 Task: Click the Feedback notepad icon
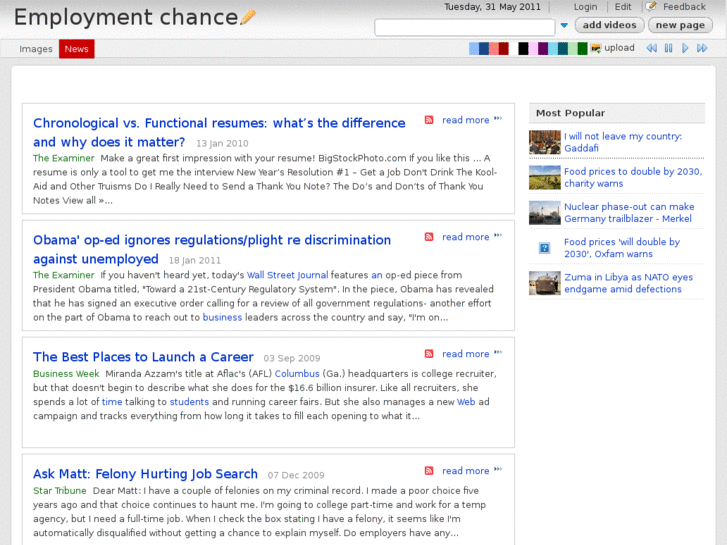click(x=652, y=7)
